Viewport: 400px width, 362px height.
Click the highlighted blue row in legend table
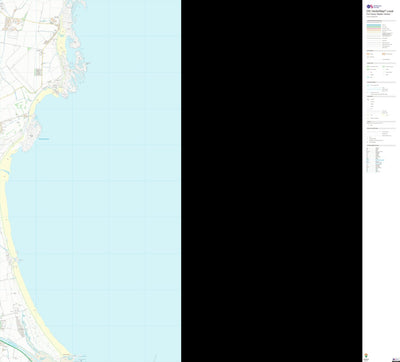click(379, 160)
